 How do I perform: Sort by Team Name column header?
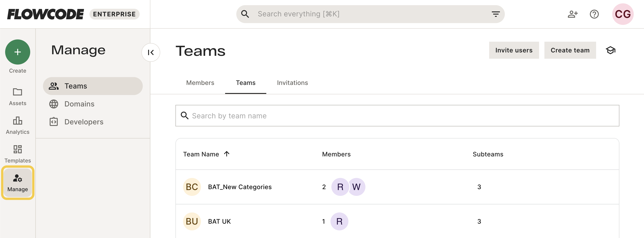[x=201, y=154]
